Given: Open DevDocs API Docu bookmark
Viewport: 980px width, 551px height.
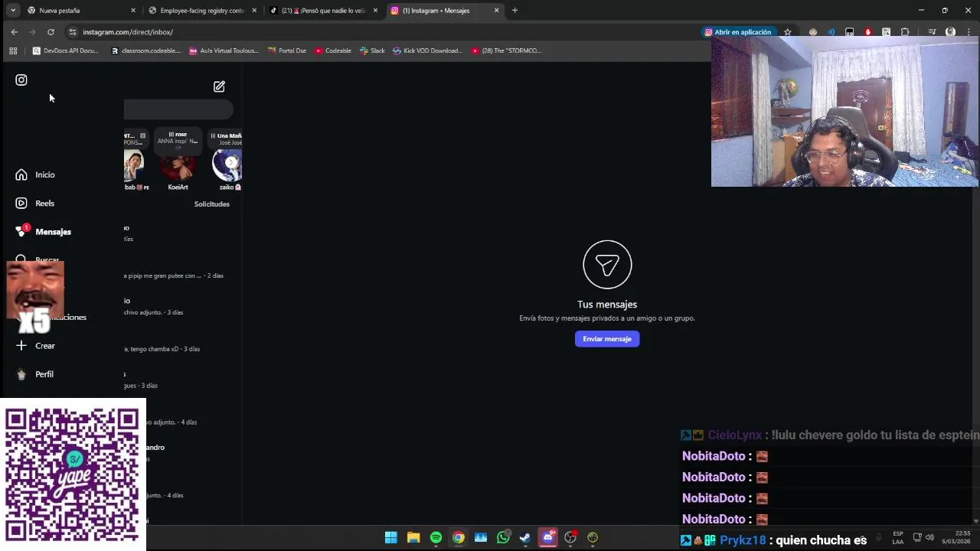Looking at the screenshot, I should coord(66,51).
